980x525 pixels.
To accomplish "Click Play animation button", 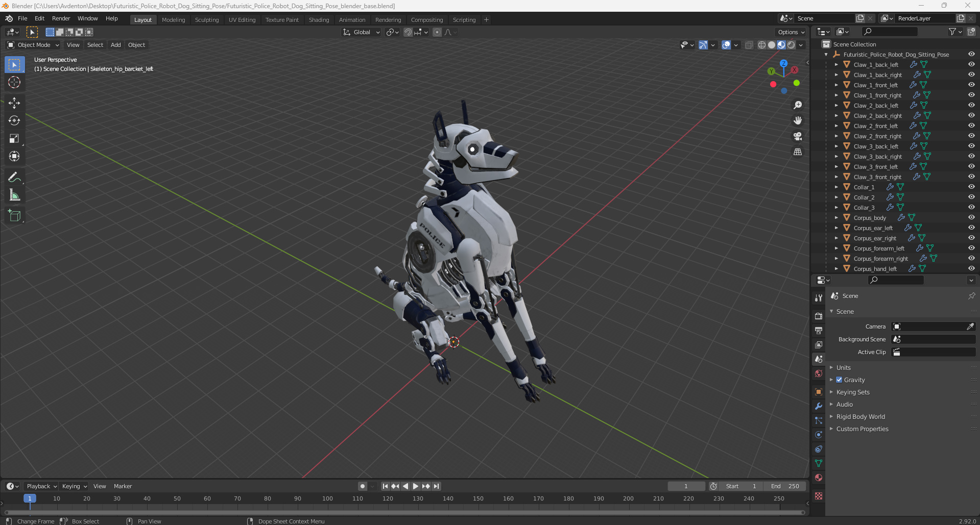I will tap(416, 486).
